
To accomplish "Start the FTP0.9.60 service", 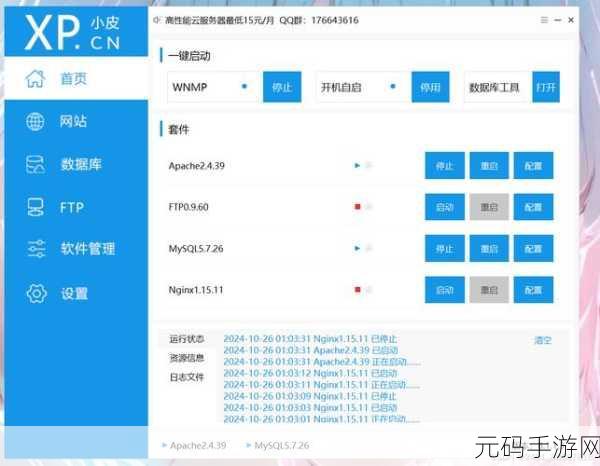I will 445,207.
